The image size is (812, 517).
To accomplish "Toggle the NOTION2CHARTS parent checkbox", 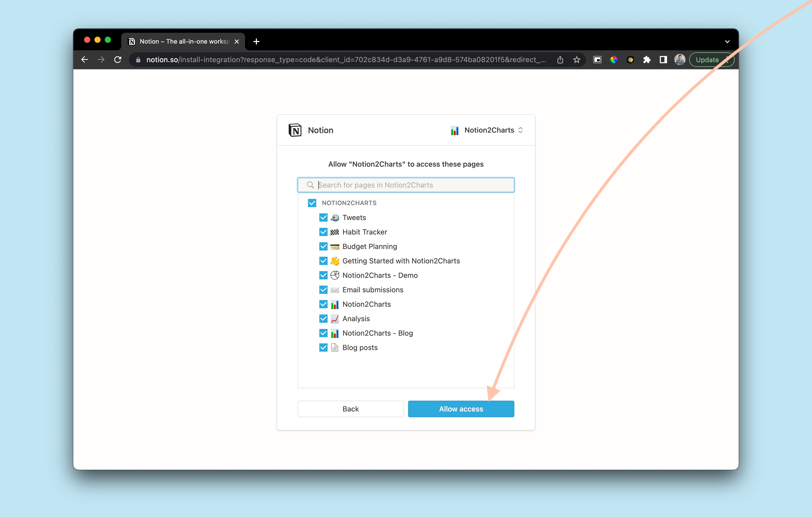I will [312, 203].
